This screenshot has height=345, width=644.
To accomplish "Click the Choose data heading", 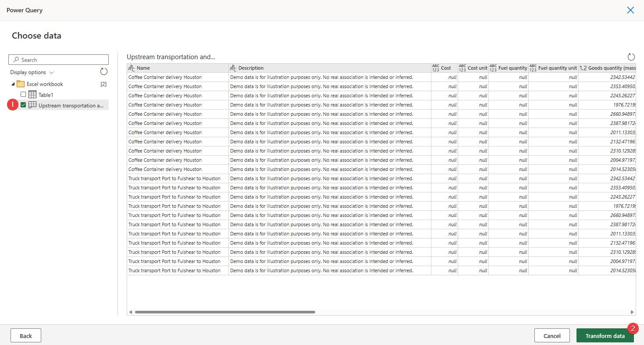I will pyautogui.click(x=36, y=36).
